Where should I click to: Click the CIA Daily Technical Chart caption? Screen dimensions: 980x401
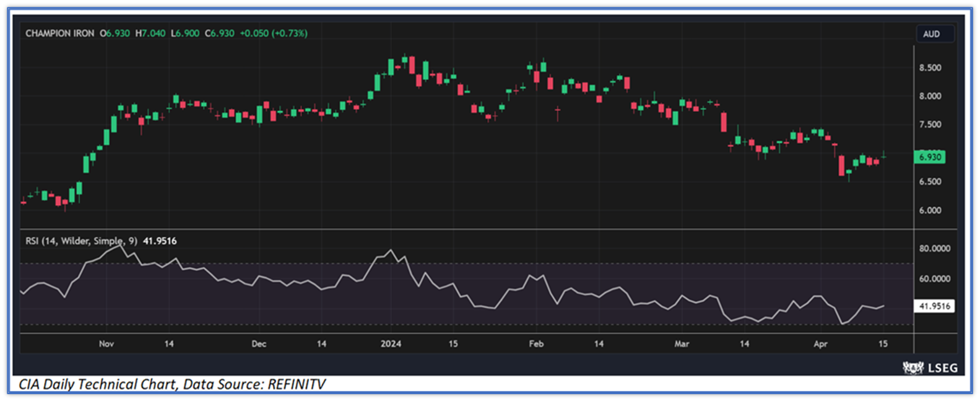172,384
